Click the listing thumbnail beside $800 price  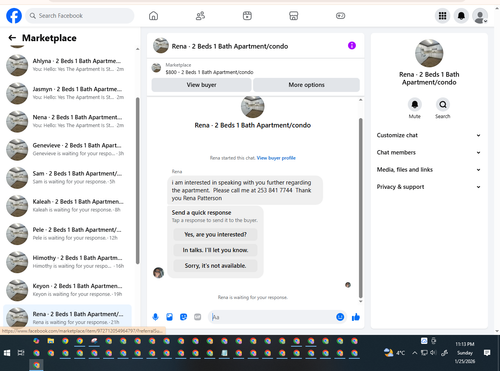[156, 68]
